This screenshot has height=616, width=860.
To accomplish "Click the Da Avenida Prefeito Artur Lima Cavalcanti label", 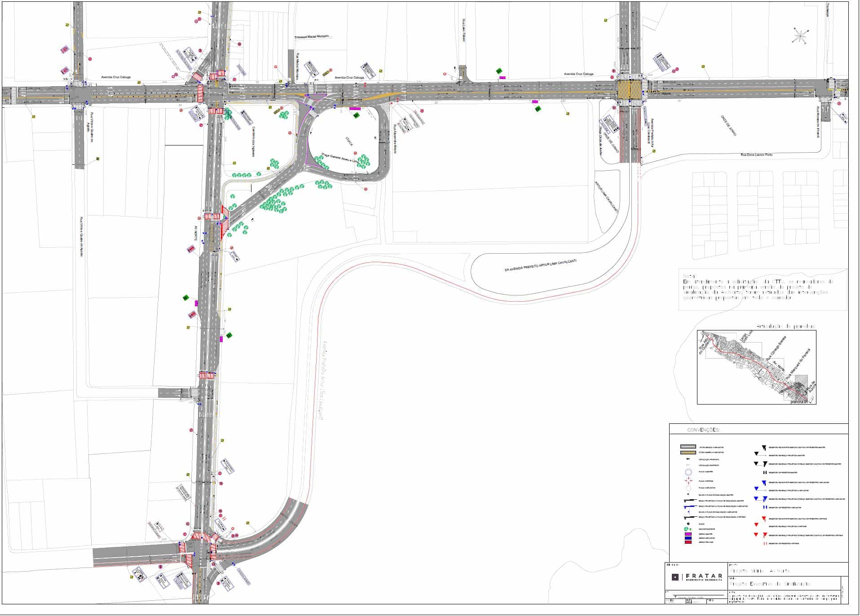I will click(540, 266).
